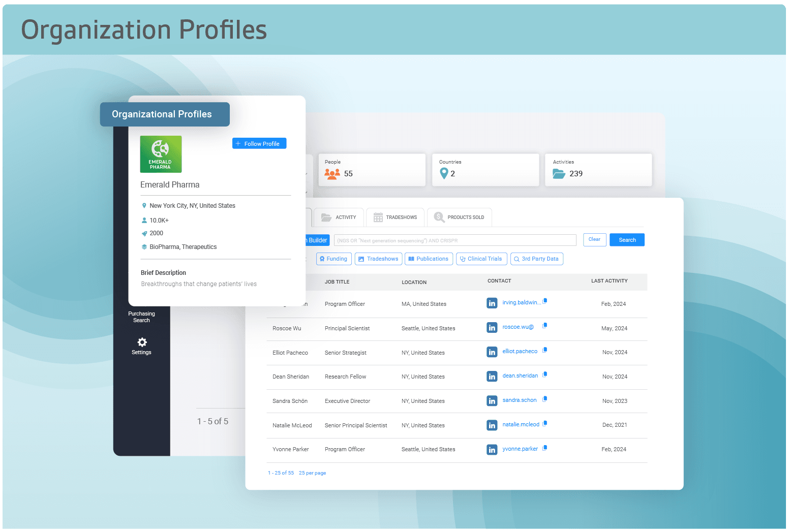
Task: Open LinkedIn icon for Sandra Schön
Action: [x=492, y=401]
